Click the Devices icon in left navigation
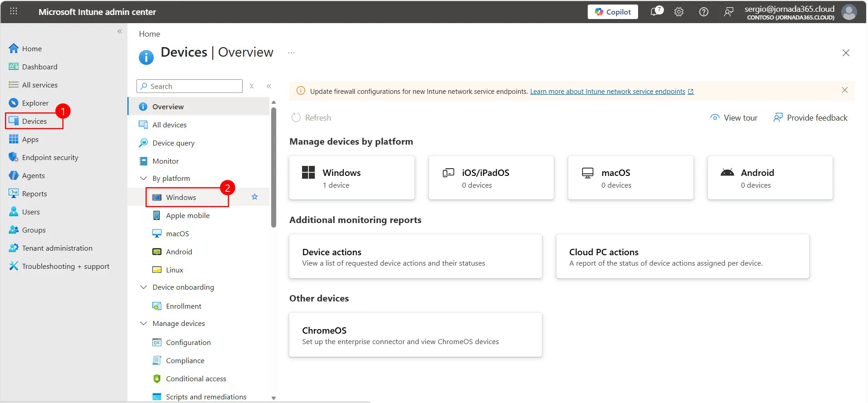 (x=14, y=121)
